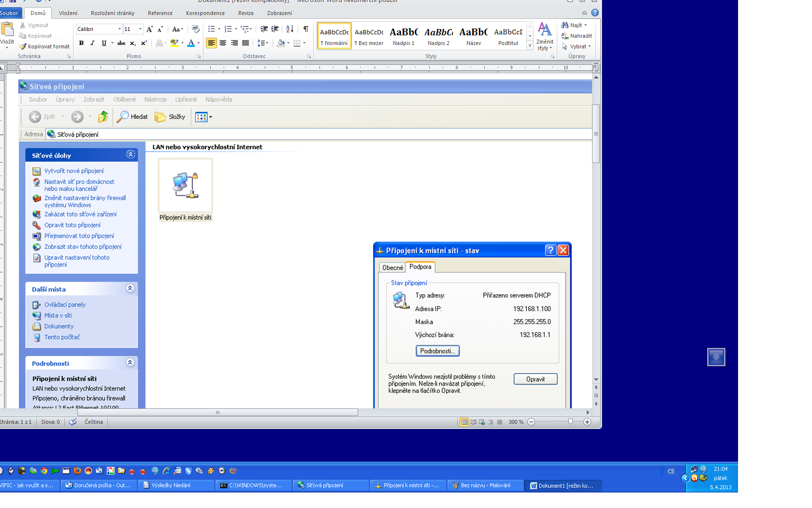Toggle italic formatting
This screenshot has height=508, width=812.
(x=92, y=43)
